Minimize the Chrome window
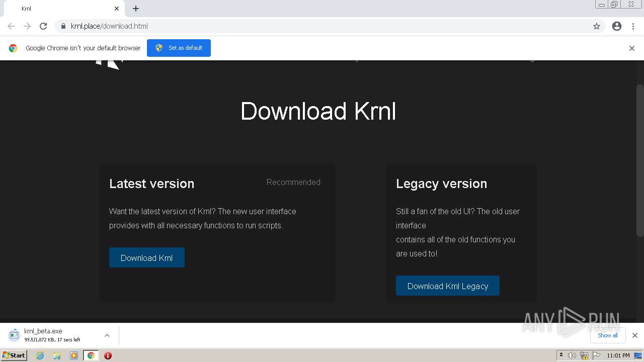644x362 pixels. point(602,5)
